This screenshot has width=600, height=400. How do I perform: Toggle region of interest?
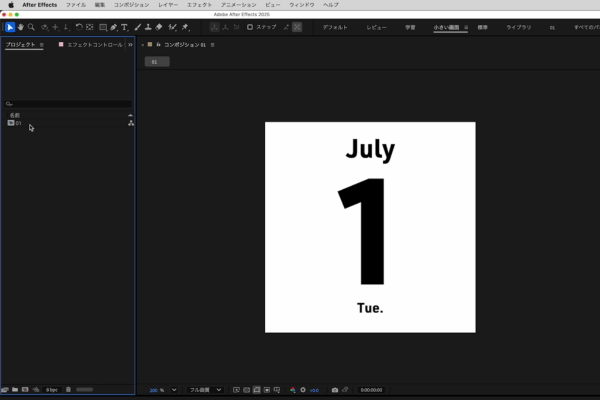(x=267, y=390)
